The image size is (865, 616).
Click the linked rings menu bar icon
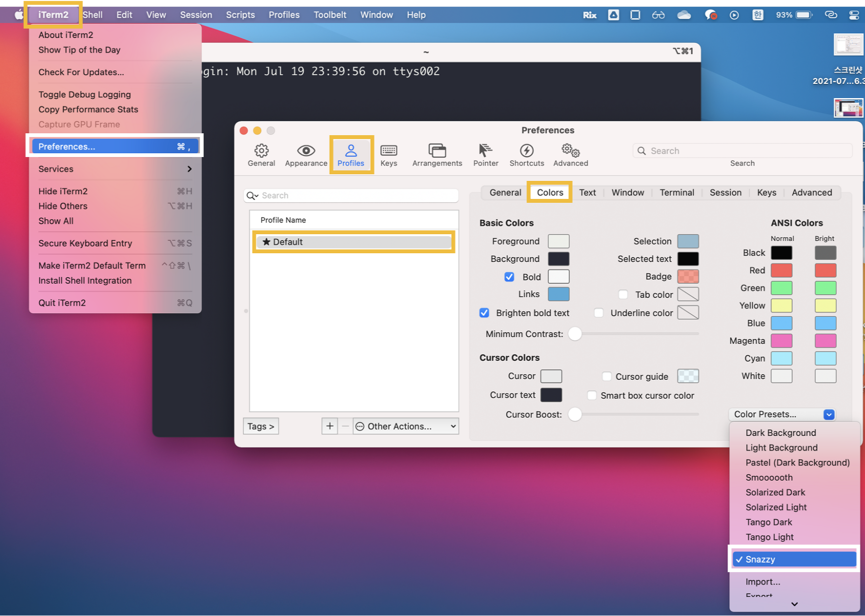click(830, 15)
